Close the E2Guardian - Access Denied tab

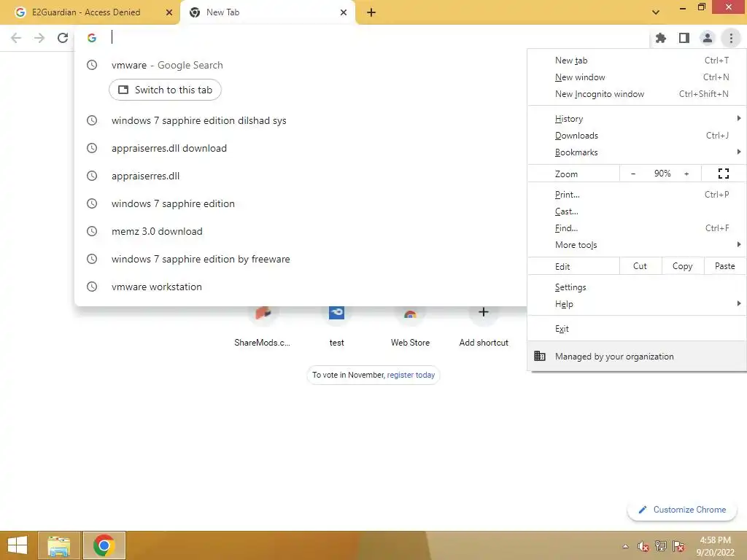169,12
